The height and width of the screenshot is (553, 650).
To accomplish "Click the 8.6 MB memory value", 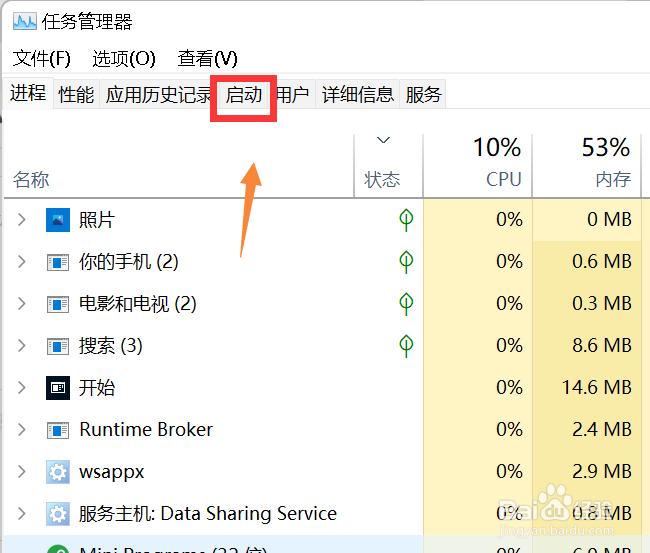I will click(x=602, y=345).
